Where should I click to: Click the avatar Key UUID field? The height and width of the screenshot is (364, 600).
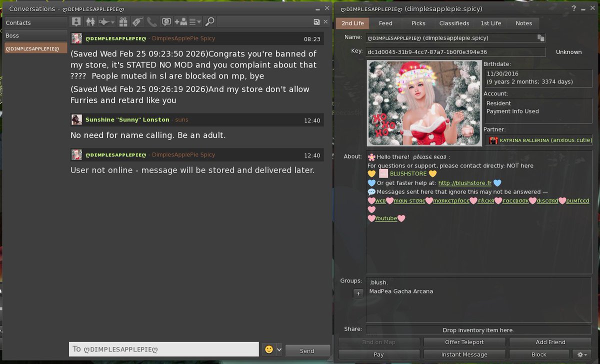click(x=455, y=52)
